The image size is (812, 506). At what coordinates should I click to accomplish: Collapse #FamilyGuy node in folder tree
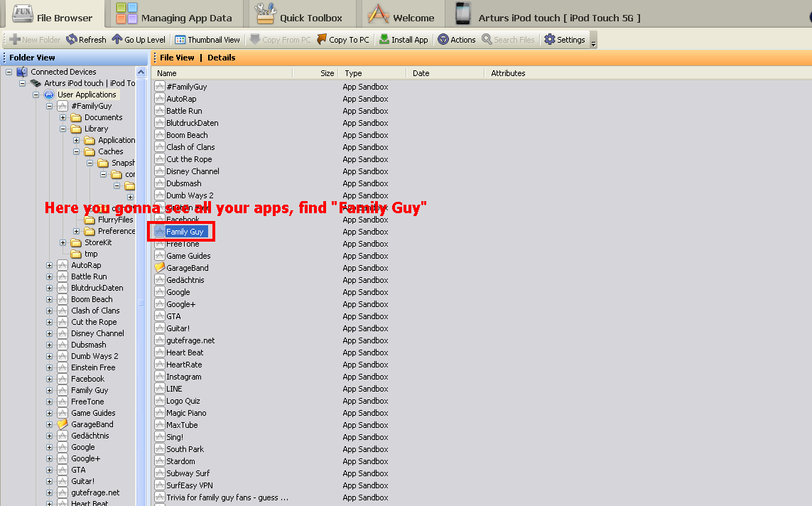coord(49,106)
